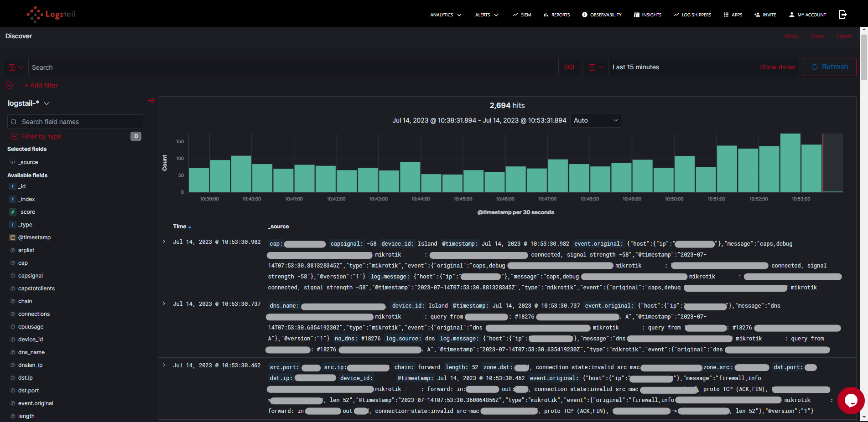Click the My Account person icon

tap(792, 15)
